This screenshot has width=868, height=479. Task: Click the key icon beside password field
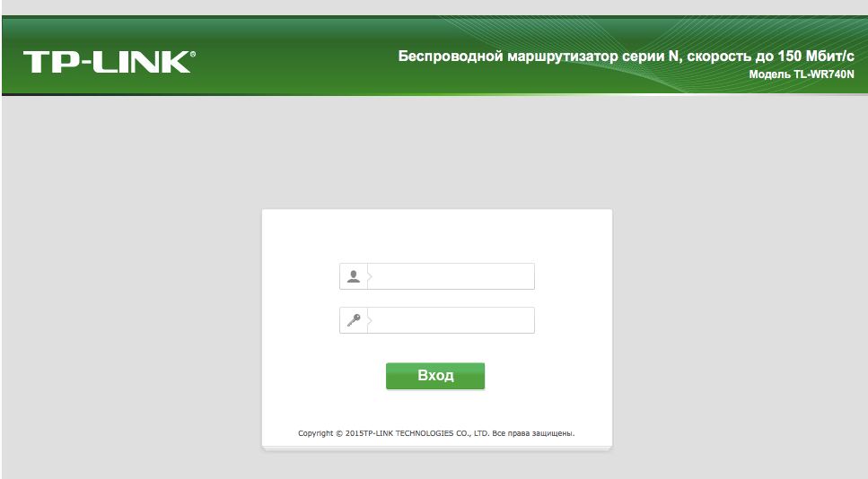point(353,320)
